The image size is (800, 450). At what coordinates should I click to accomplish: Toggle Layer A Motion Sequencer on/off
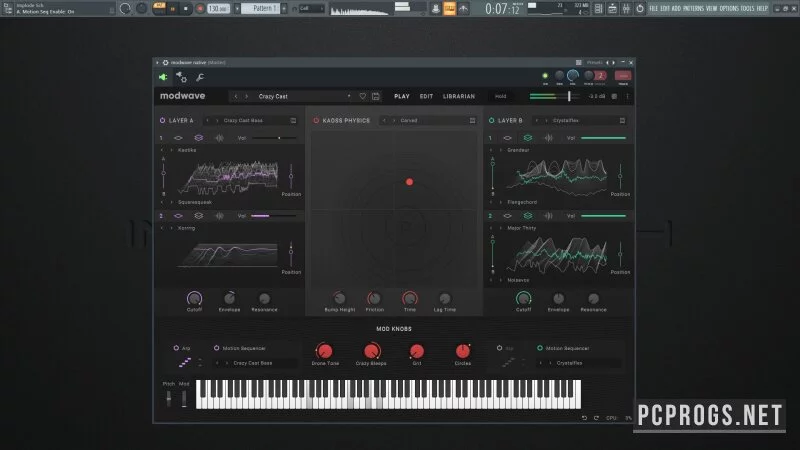tap(216, 348)
